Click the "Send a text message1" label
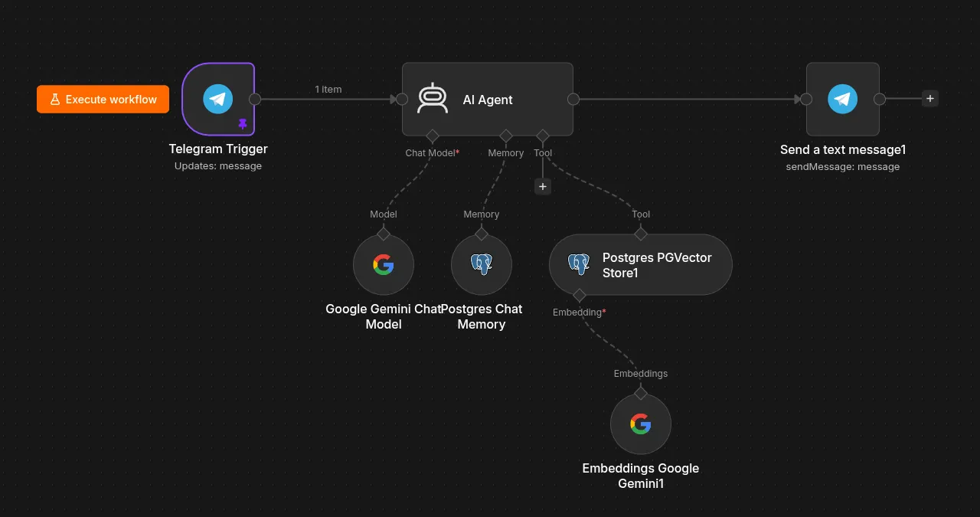980x517 pixels. [843, 150]
